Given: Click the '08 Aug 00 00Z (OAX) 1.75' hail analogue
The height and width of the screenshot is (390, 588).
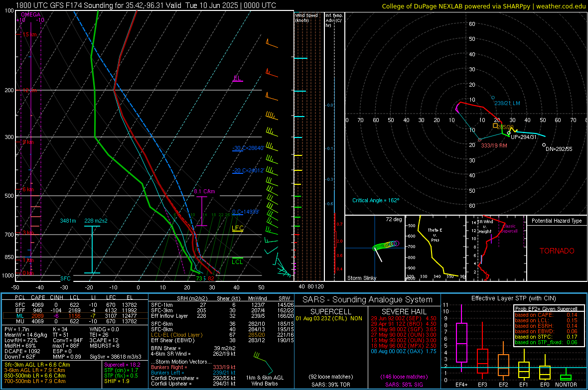Looking at the screenshot, I should tap(404, 351).
